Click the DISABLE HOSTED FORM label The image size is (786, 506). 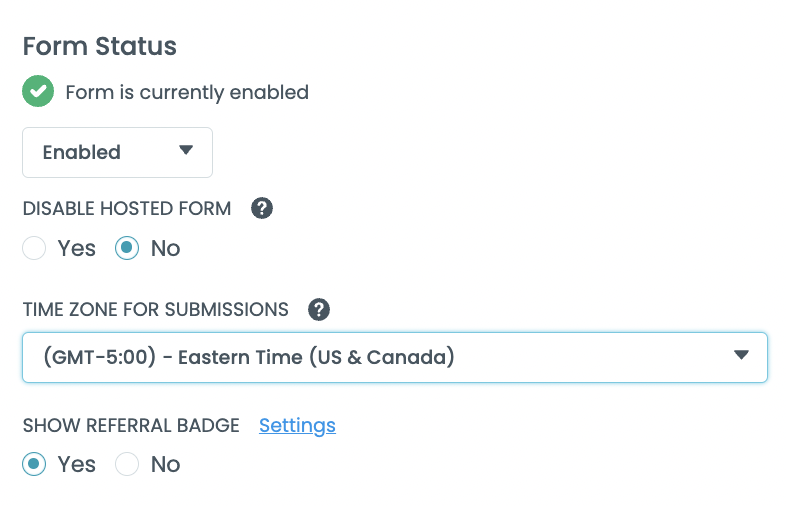(x=127, y=208)
